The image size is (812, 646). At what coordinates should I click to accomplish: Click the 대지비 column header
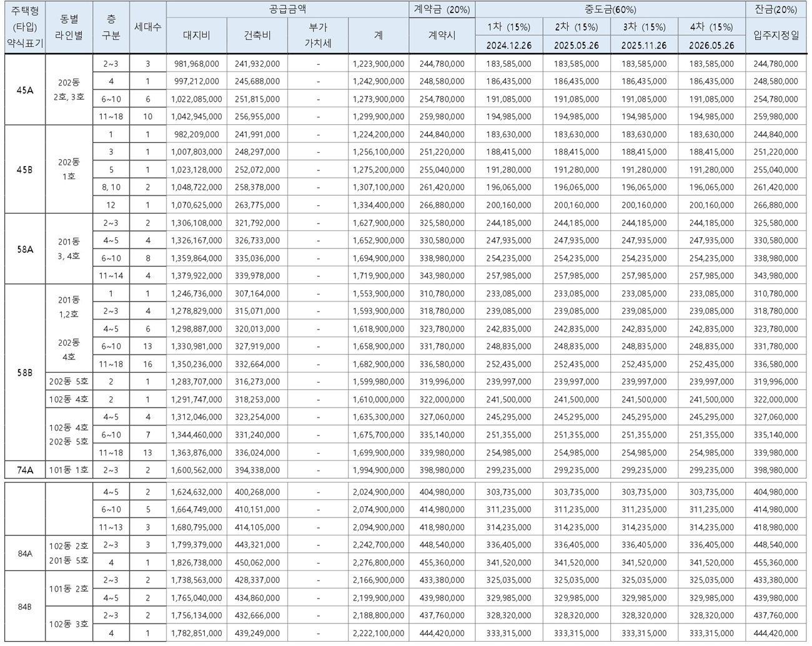coord(196,36)
